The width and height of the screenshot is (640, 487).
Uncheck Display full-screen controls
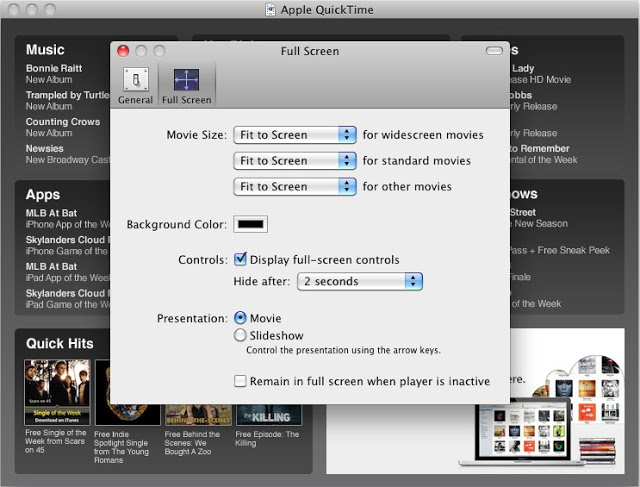point(240,259)
